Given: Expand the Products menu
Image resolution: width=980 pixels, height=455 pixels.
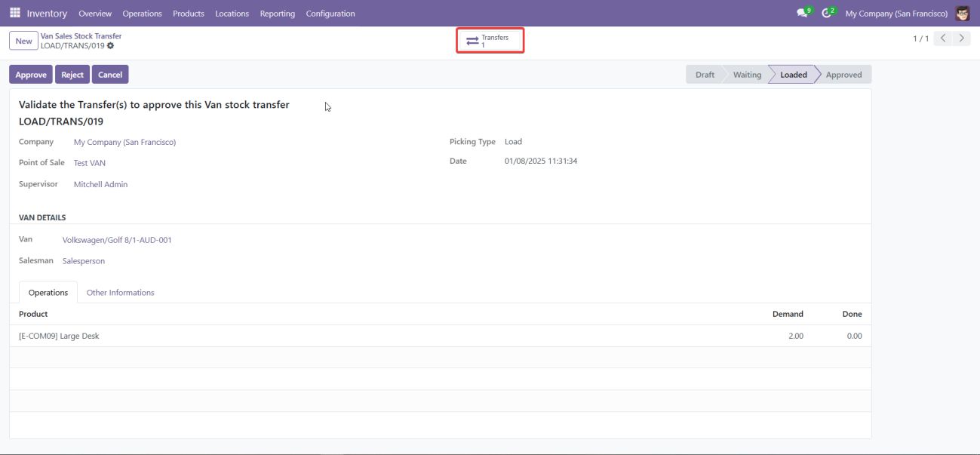Looking at the screenshot, I should coord(189,14).
